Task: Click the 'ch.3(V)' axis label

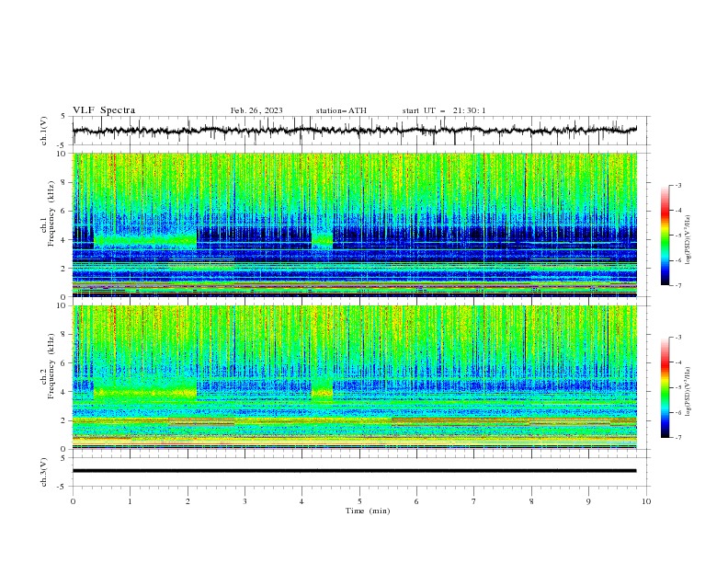Action: (44, 472)
